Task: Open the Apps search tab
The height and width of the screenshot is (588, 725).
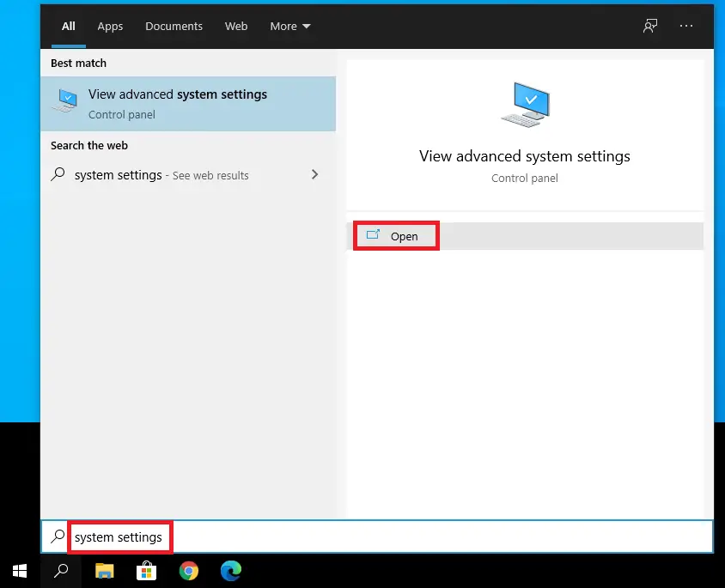Action: (x=110, y=27)
